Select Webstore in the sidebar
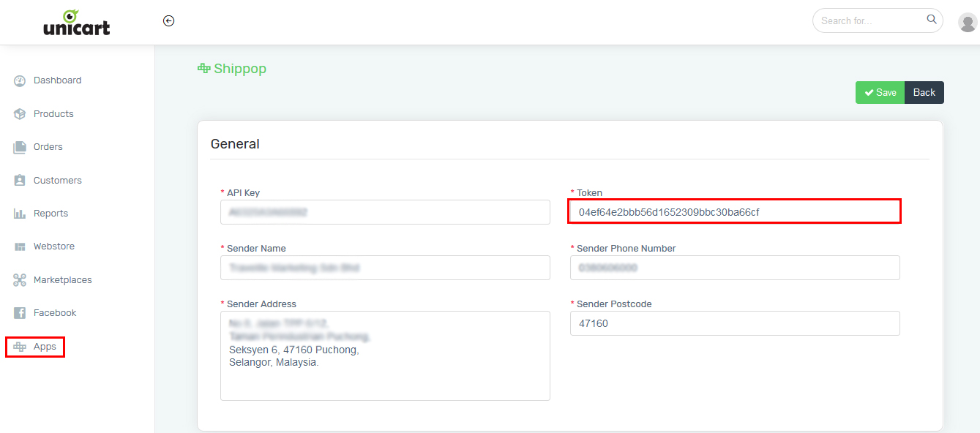The height and width of the screenshot is (433, 980). point(54,246)
